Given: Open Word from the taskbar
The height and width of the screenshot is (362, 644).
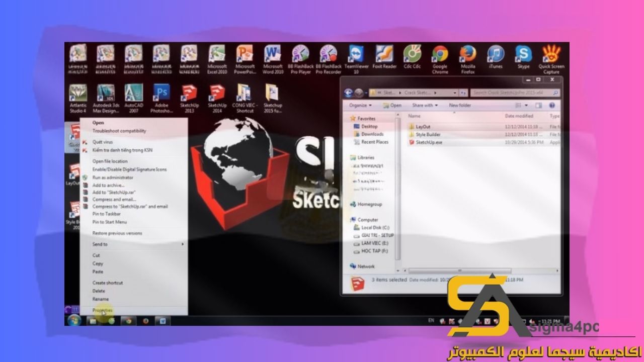Looking at the screenshot, I should click(162, 320).
